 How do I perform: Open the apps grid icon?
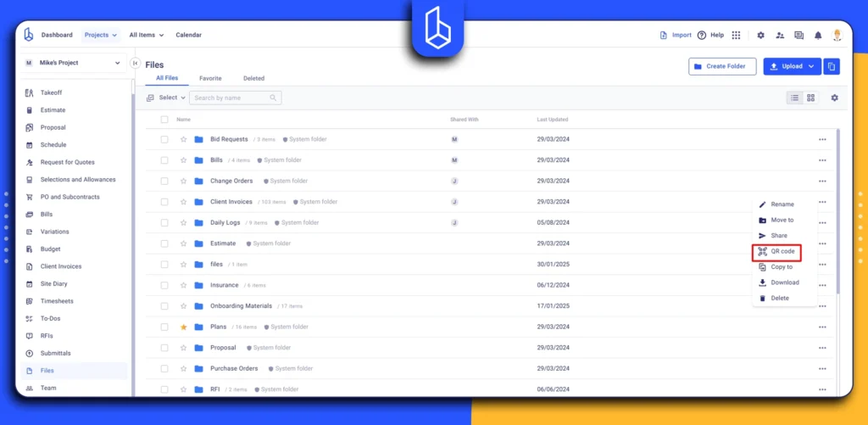point(736,36)
